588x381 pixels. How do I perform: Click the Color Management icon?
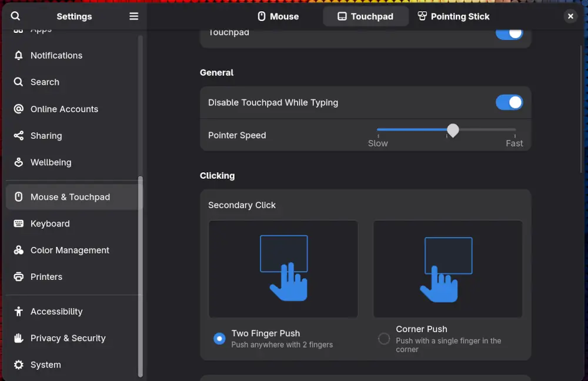[18, 250]
